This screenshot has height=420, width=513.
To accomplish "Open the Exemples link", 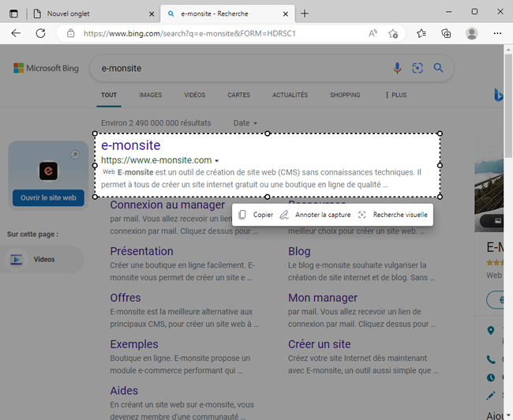I will [x=134, y=344].
